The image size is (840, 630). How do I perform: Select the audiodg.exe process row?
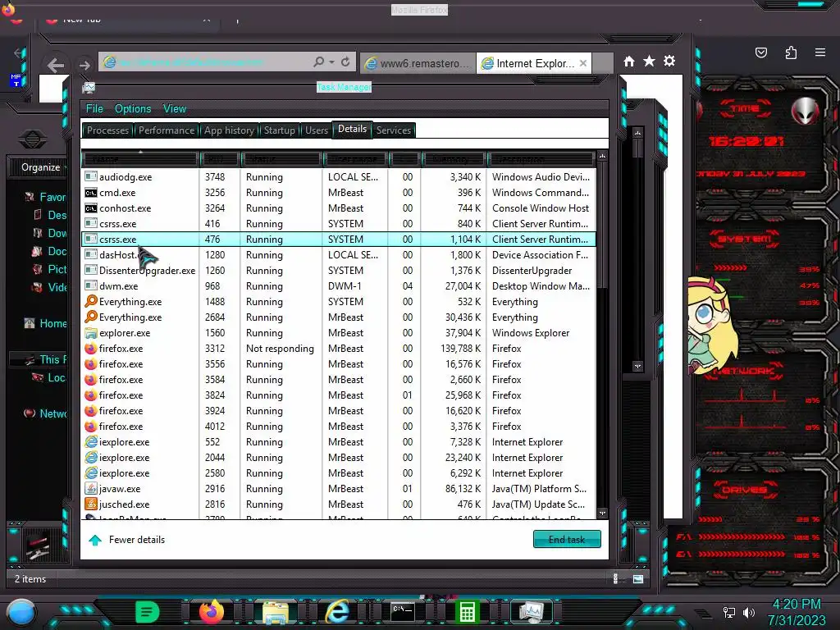point(338,177)
